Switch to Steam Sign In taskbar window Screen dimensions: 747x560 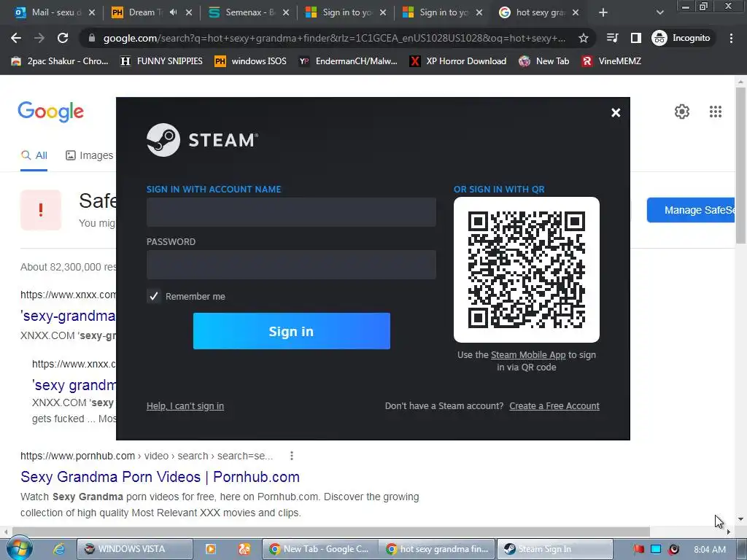tap(555, 549)
